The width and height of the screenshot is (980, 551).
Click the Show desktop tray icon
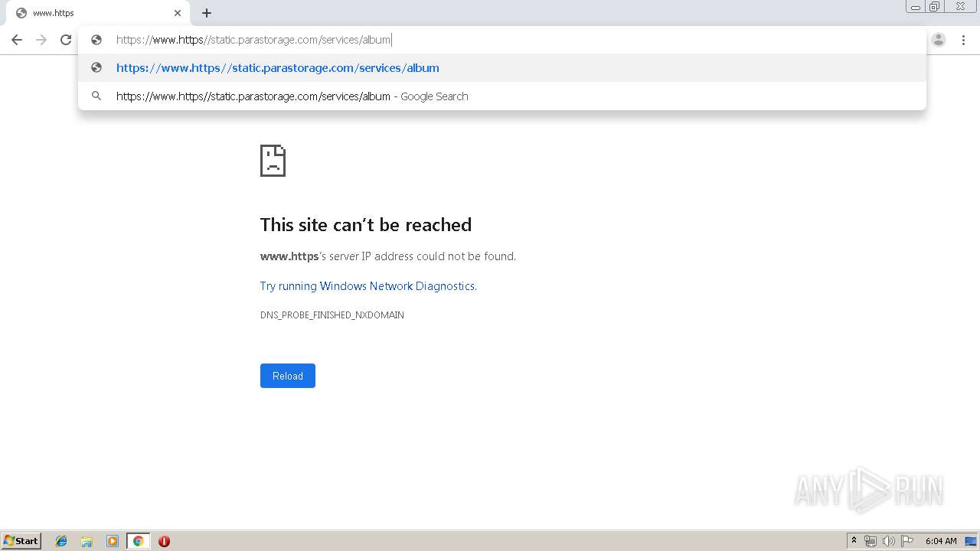971,541
